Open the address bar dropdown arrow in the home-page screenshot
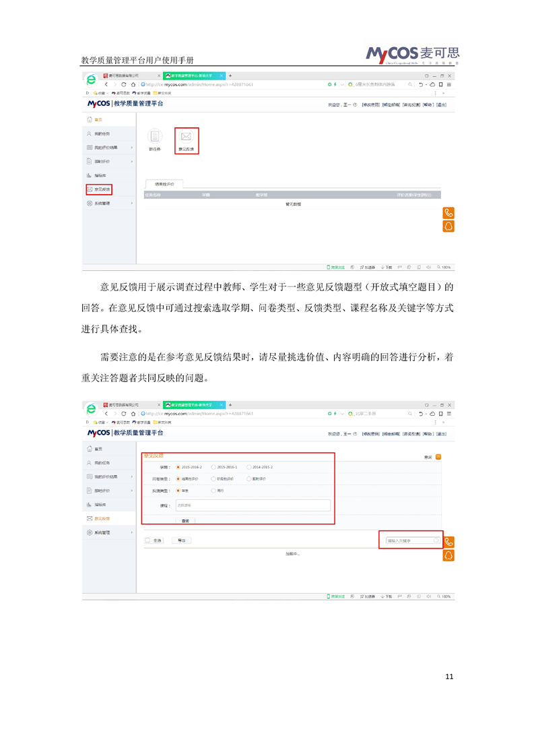Viewport: 534px width, 756px height. tap(342, 84)
